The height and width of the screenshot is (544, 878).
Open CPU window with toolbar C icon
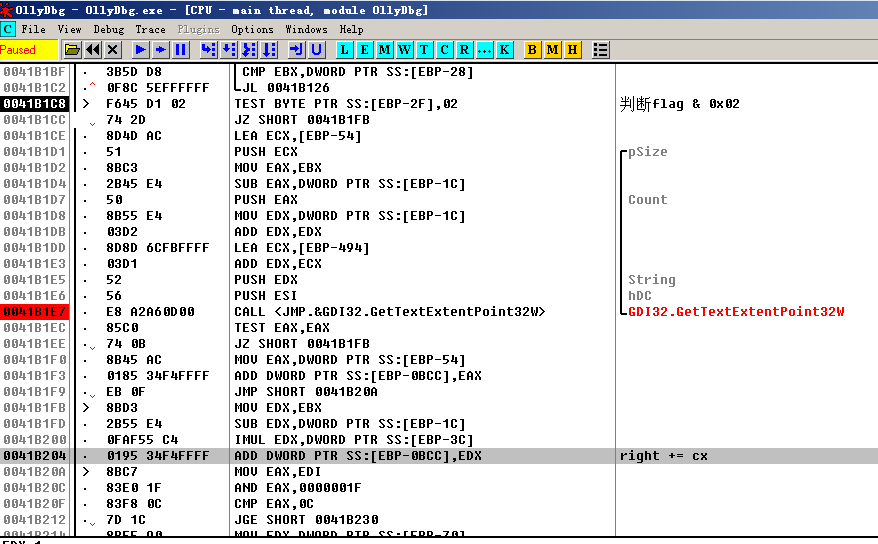[x=445, y=50]
